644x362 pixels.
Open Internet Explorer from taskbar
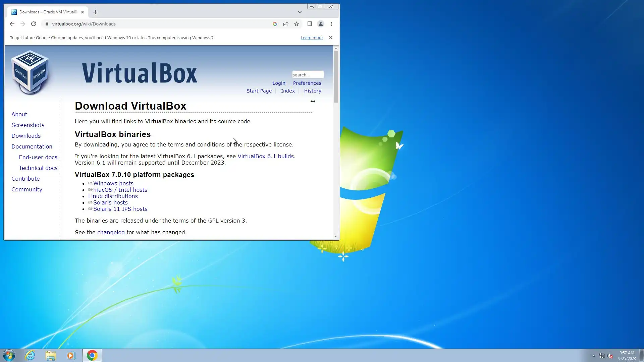tap(30, 355)
